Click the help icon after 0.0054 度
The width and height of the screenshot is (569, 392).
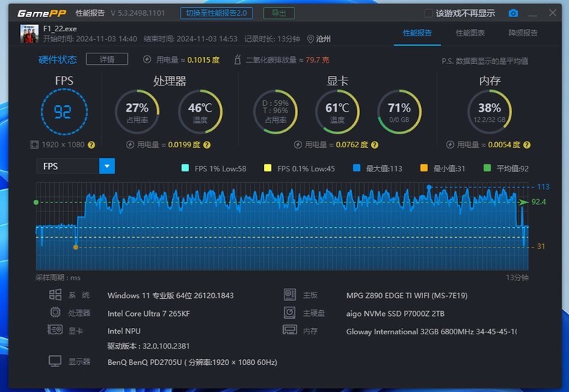point(527,145)
